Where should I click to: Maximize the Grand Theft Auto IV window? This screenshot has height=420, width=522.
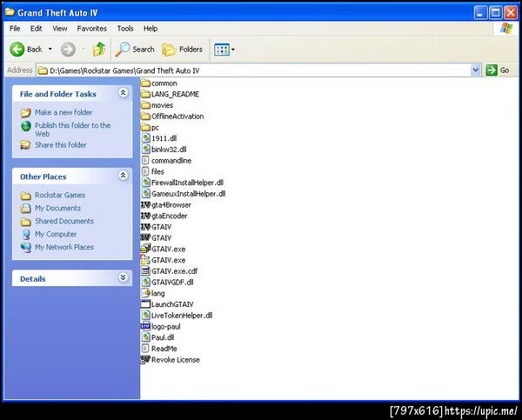tap(495, 13)
